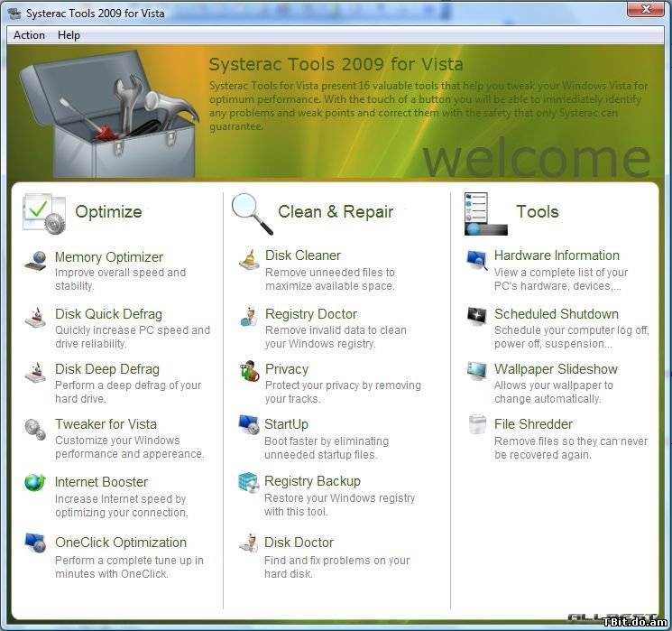
Task: Open the StartUp manager
Action: (x=286, y=423)
